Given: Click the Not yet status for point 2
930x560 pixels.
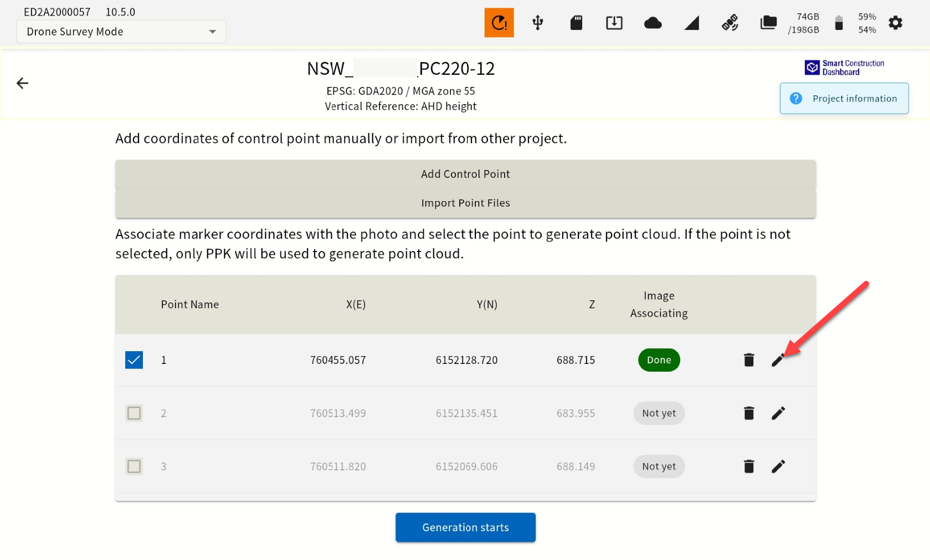Looking at the screenshot, I should pos(659,413).
